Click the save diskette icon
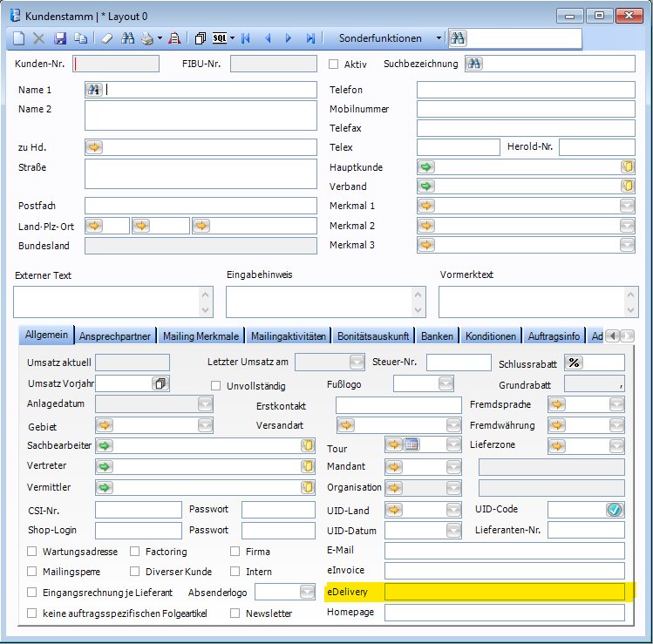The image size is (653, 644). click(60, 38)
